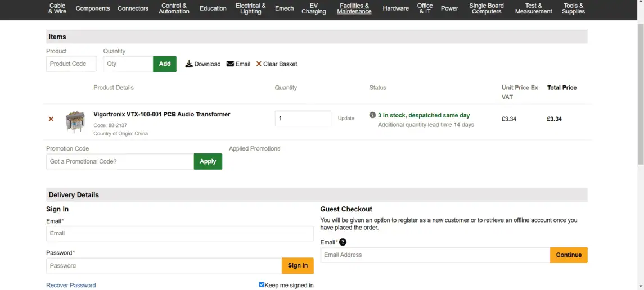This screenshot has width=644, height=290.
Task: Click the Download text link
Action: click(208, 64)
